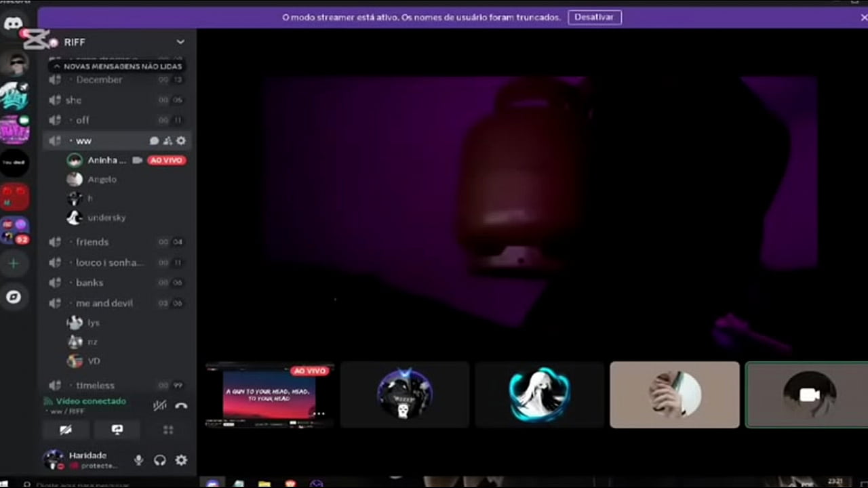Select the timeless voice channel
Screen dimensions: 868x488
95,385
